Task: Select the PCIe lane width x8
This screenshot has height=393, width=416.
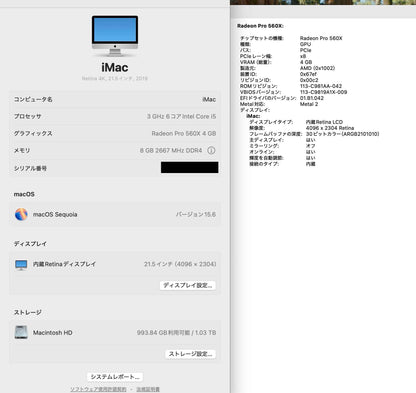Action: click(303, 56)
